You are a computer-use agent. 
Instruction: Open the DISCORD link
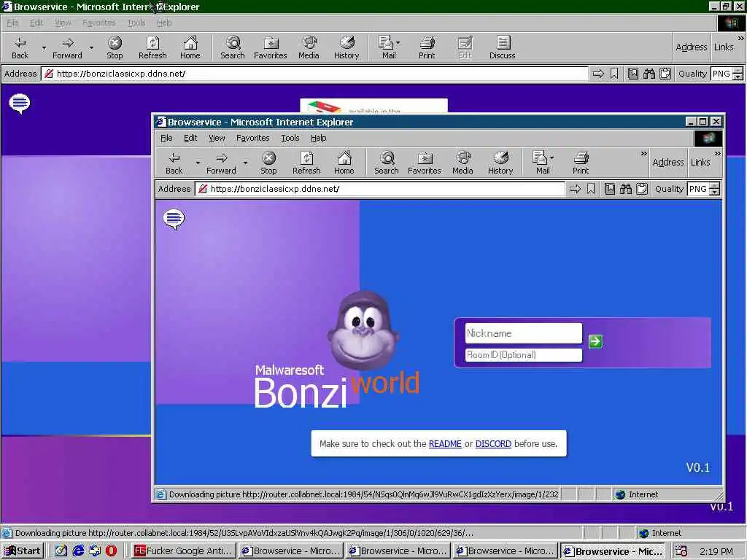click(x=493, y=444)
